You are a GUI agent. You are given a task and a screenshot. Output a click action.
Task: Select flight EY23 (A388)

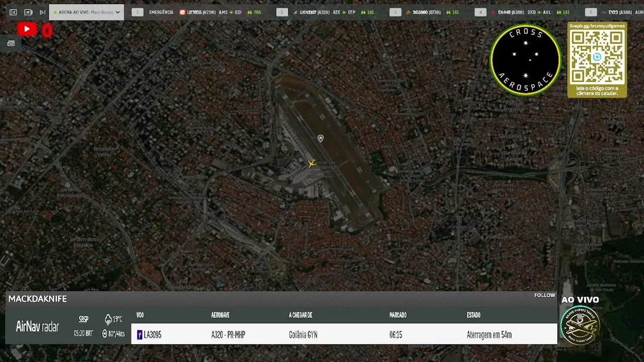click(x=620, y=12)
